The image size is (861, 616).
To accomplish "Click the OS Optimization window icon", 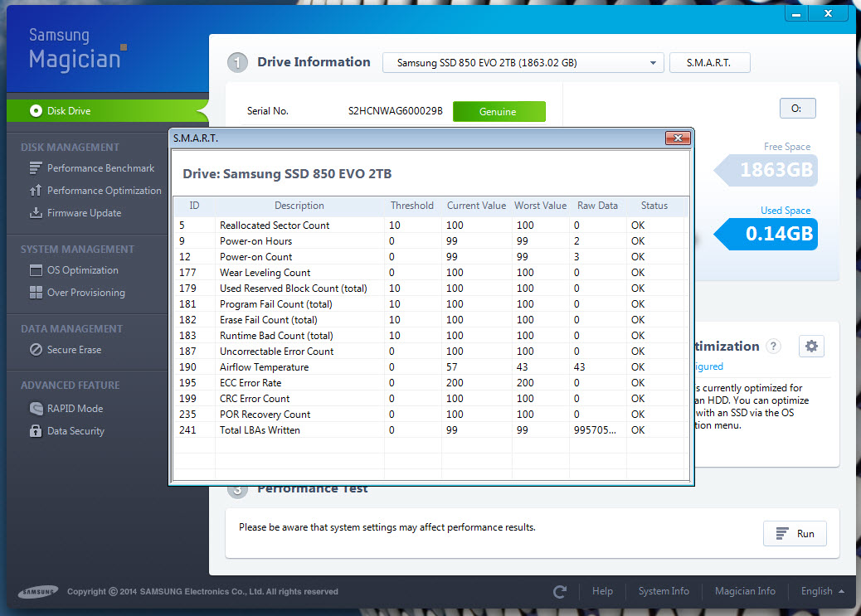I will (x=36, y=270).
